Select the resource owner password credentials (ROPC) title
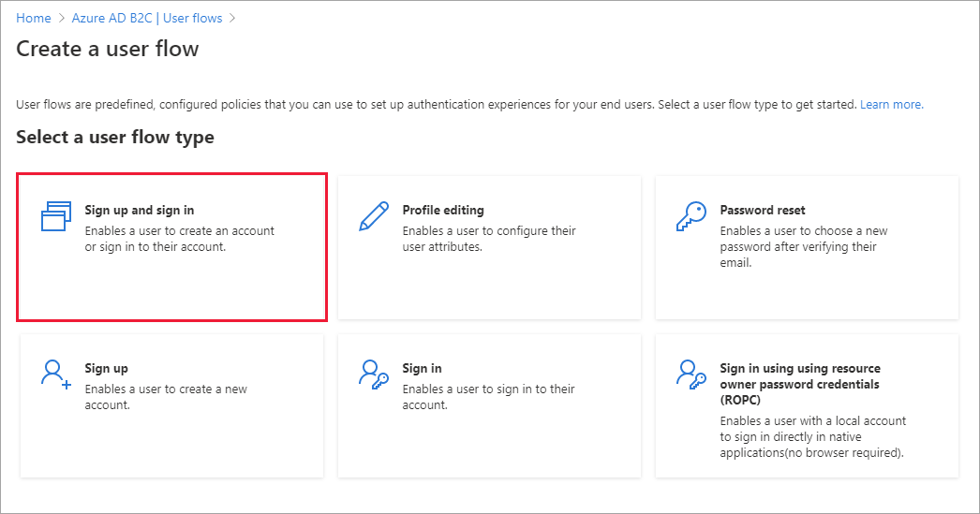980x514 pixels. (x=799, y=383)
